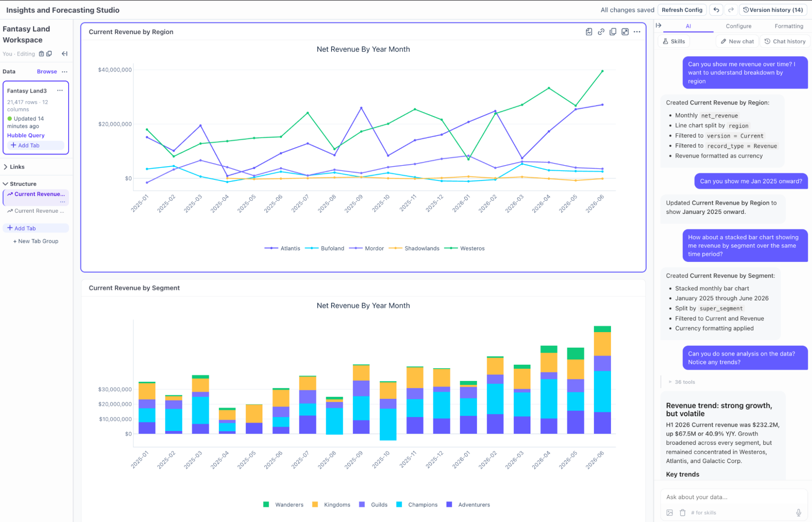Click the clipboard icon next to Editing

coord(41,54)
